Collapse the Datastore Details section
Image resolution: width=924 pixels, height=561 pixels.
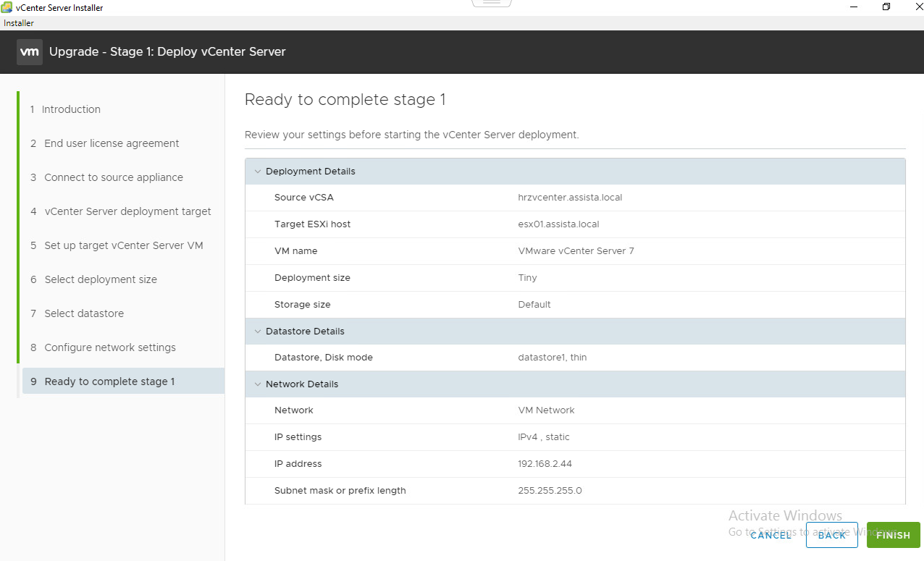(x=258, y=332)
